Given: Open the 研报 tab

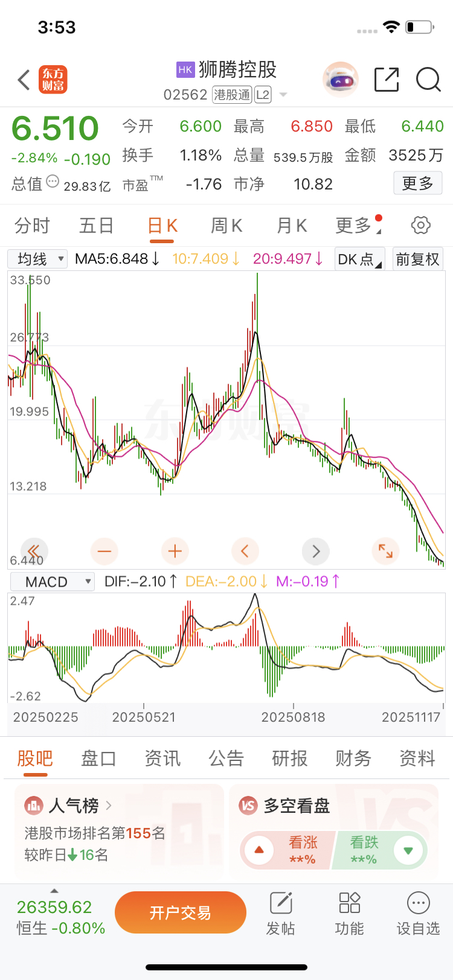Looking at the screenshot, I should coord(290,758).
